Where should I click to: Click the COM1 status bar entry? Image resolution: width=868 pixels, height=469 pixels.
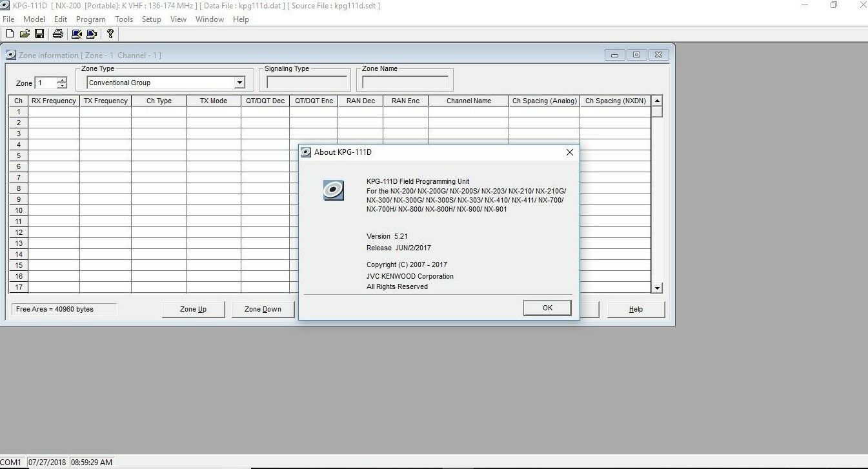coord(12,463)
